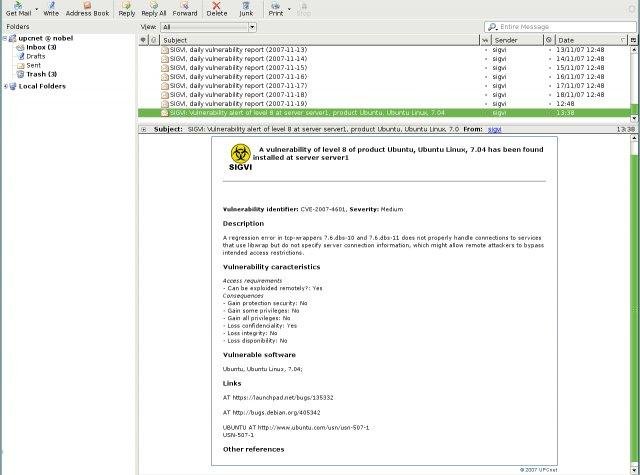640x475 pixels.
Task: Open the Drafts folder
Action: (x=36, y=56)
